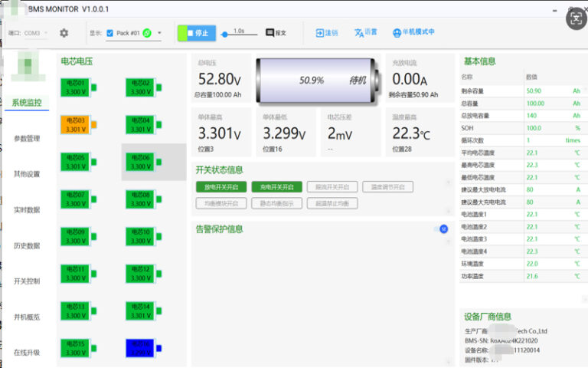The image size is (588, 368).
Task: Click the 报文 message log icon
Action: (x=270, y=33)
